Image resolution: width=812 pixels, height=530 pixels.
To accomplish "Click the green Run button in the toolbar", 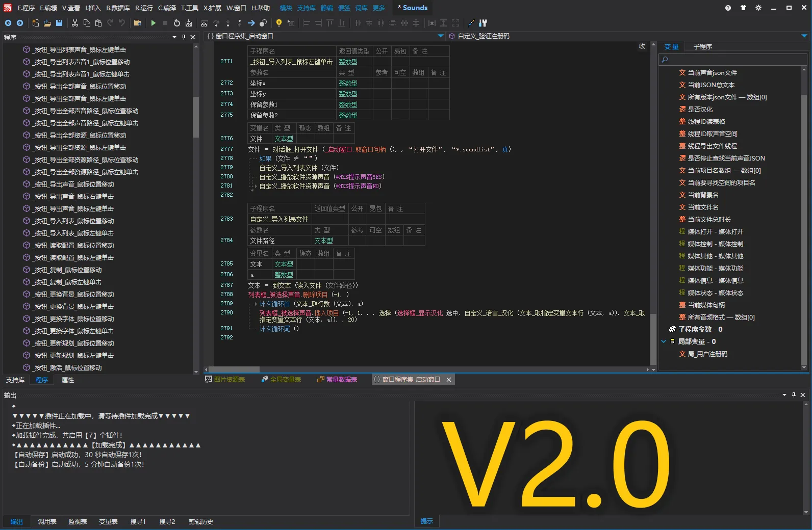I will (x=153, y=23).
